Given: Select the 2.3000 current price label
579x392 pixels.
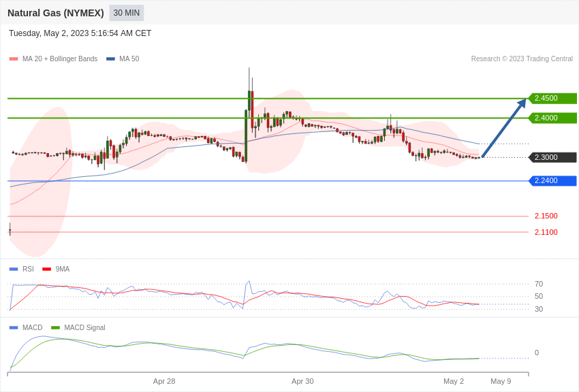Looking at the screenshot, I should [553, 157].
